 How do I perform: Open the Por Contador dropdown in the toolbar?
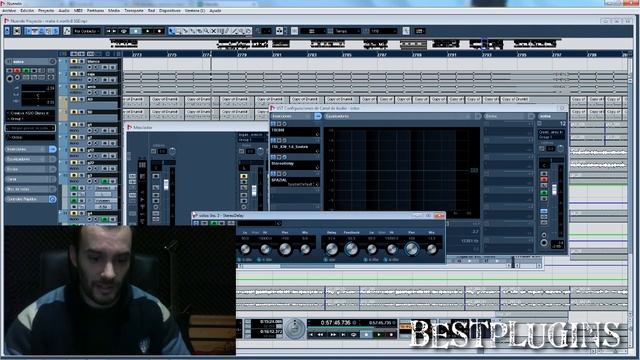coord(87,31)
